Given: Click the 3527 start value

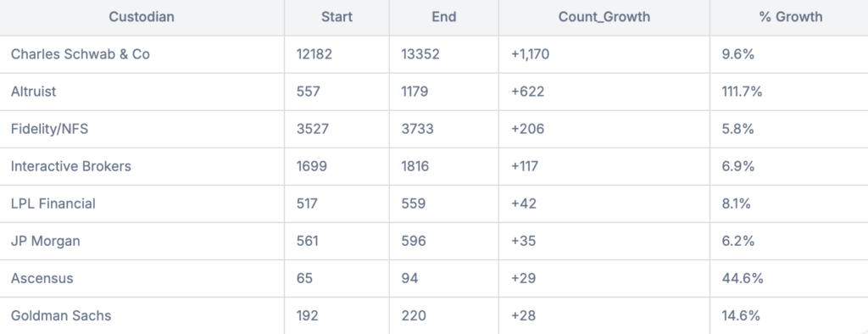Looking at the screenshot, I should (x=313, y=129).
